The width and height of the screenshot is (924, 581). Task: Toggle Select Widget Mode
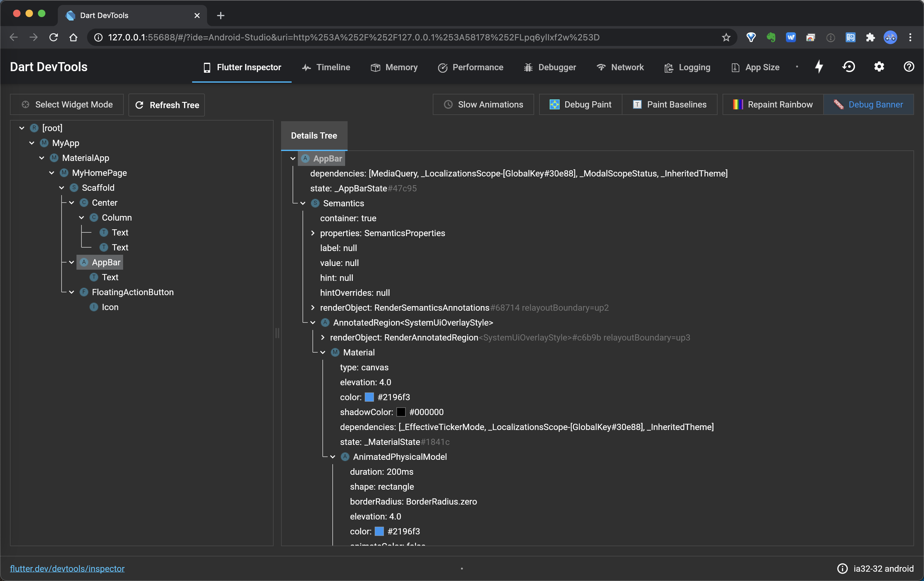point(67,104)
